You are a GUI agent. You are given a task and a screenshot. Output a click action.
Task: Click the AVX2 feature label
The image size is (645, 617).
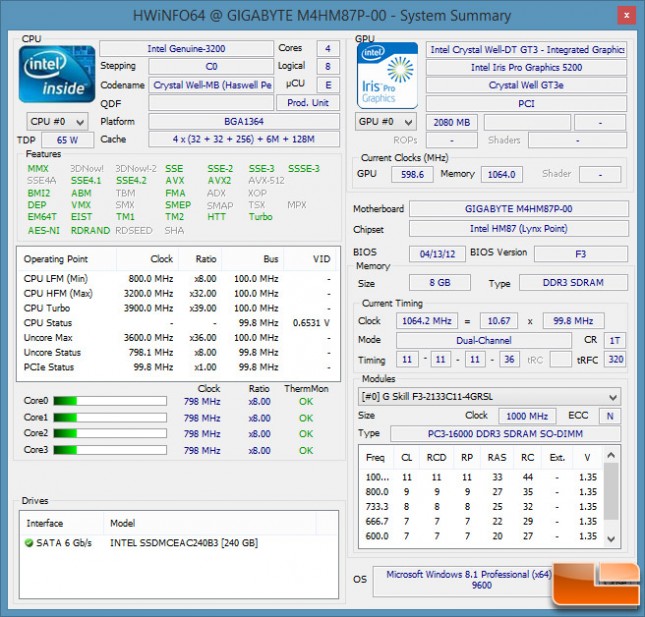point(219,181)
